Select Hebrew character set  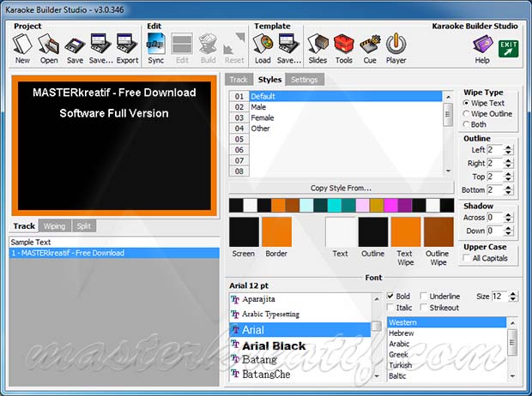pyautogui.click(x=447, y=333)
